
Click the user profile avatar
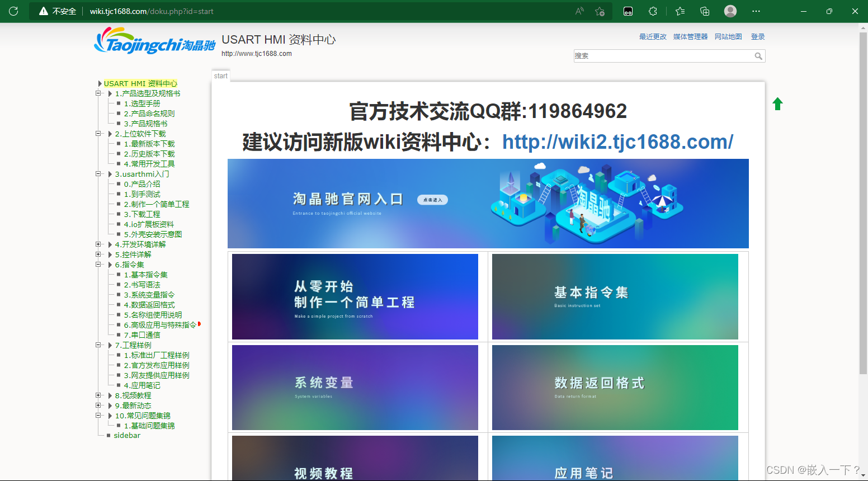pyautogui.click(x=730, y=11)
